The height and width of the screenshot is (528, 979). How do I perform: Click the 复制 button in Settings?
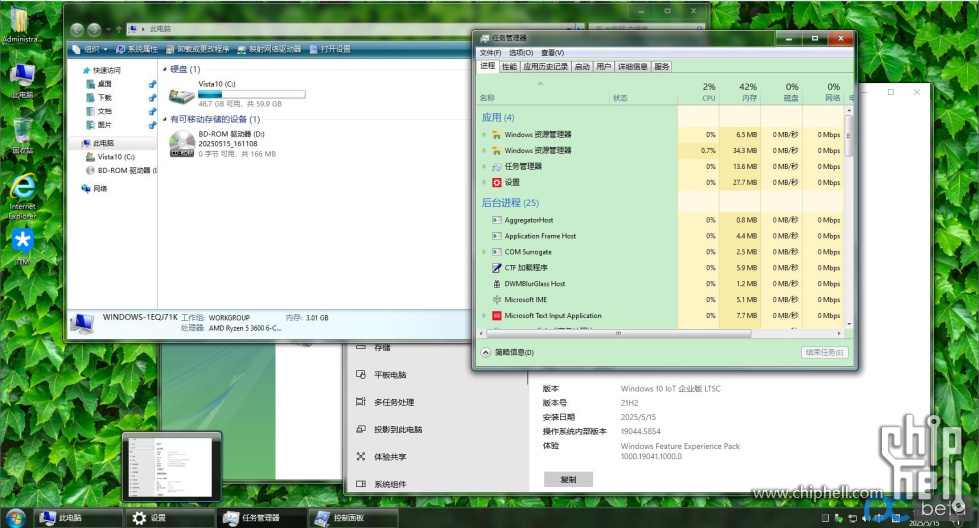click(x=568, y=479)
